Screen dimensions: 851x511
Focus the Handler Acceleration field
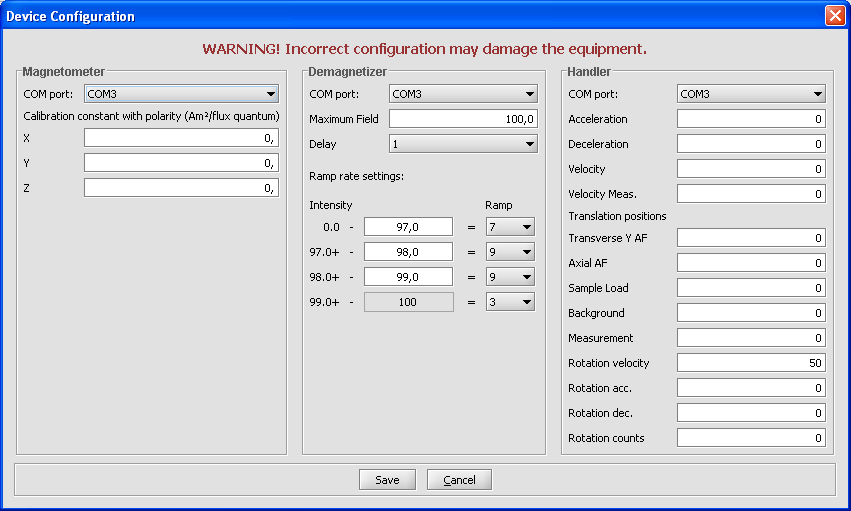click(x=751, y=119)
